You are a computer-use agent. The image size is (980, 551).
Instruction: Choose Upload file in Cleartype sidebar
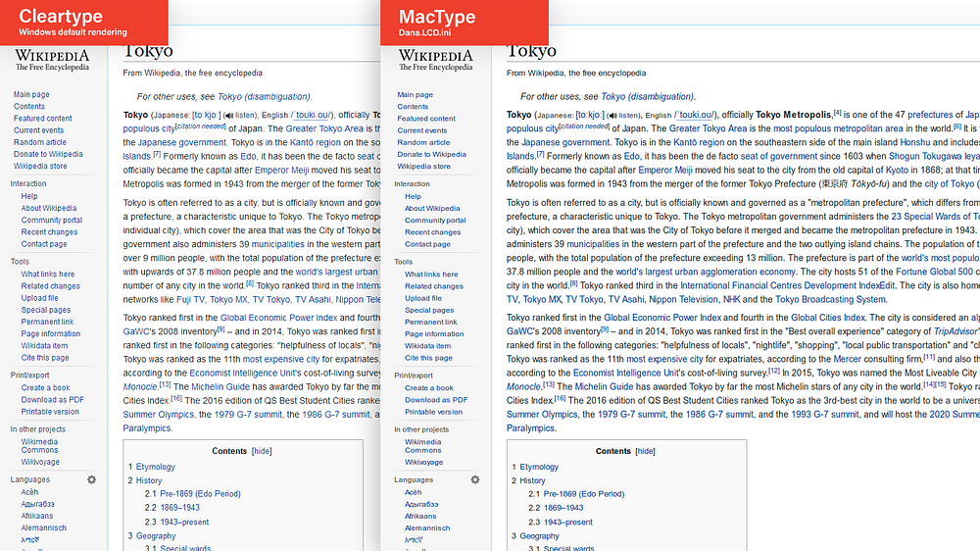pyautogui.click(x=39, y=298)
